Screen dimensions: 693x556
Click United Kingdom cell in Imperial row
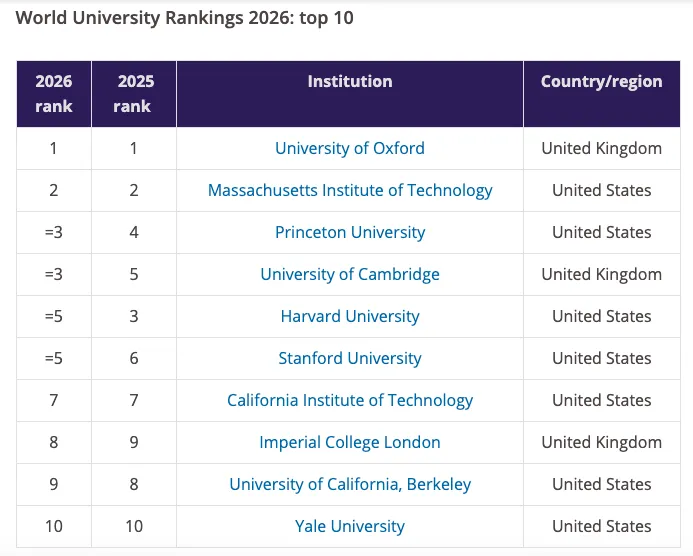601,442
